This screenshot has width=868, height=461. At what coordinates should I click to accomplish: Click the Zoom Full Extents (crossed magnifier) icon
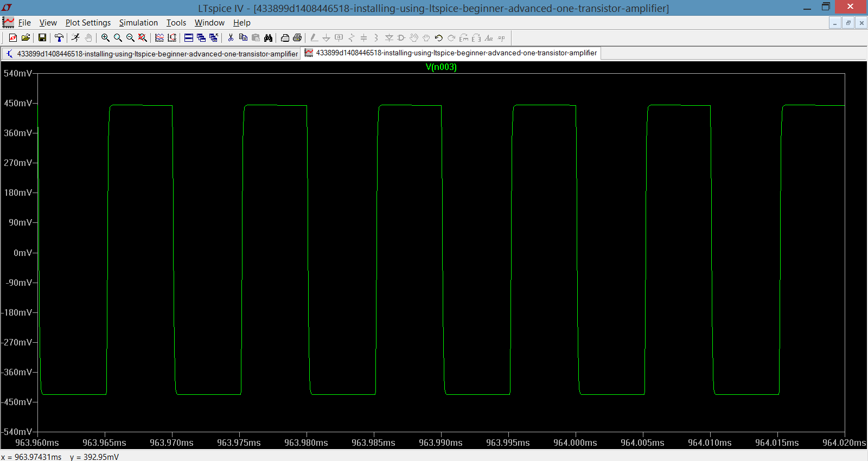click(143, 37)
